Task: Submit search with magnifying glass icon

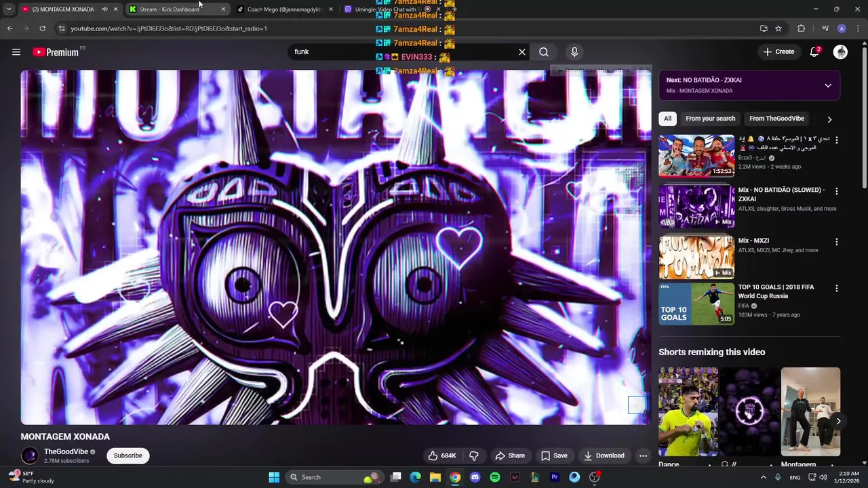Action: (544, 52)
